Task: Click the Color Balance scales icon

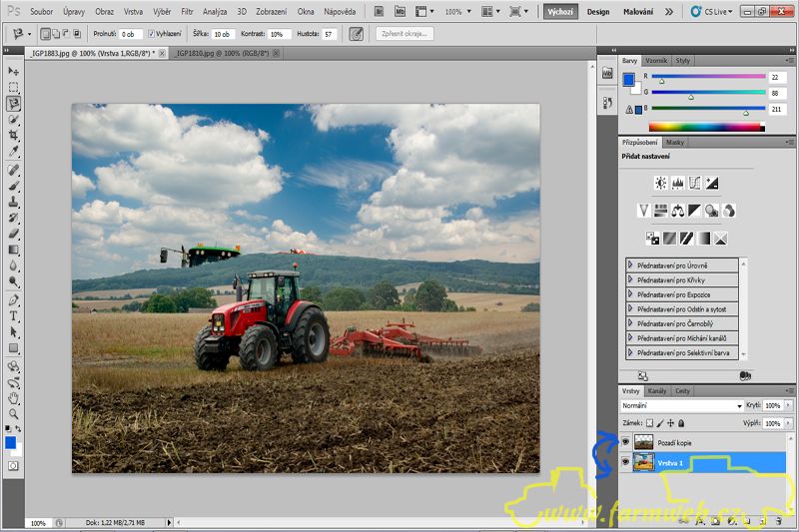Action: 677,211
